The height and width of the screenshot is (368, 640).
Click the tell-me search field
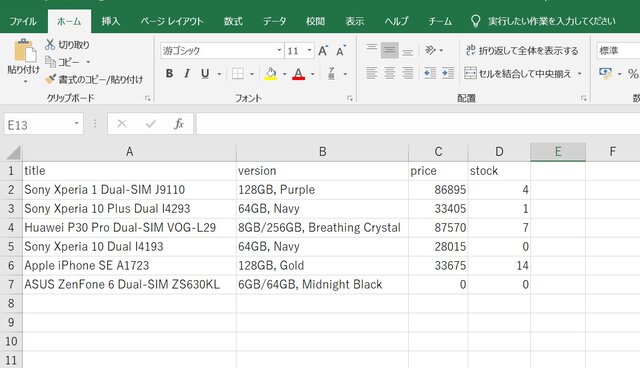point(551,21)
